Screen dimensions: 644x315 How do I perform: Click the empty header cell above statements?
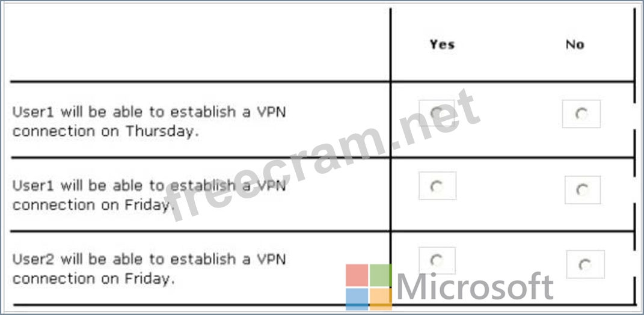point(200,44)
